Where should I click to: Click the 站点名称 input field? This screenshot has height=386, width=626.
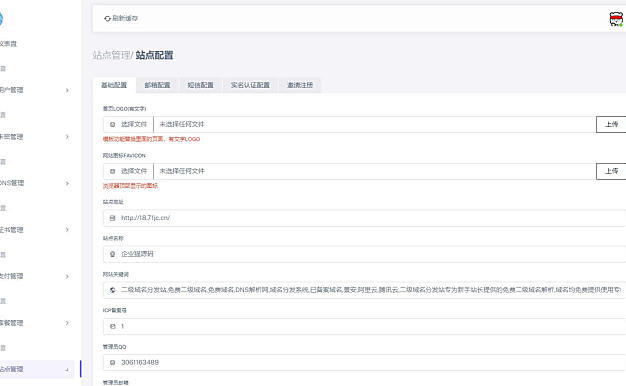pyautogui.click(x=365, y=254)
